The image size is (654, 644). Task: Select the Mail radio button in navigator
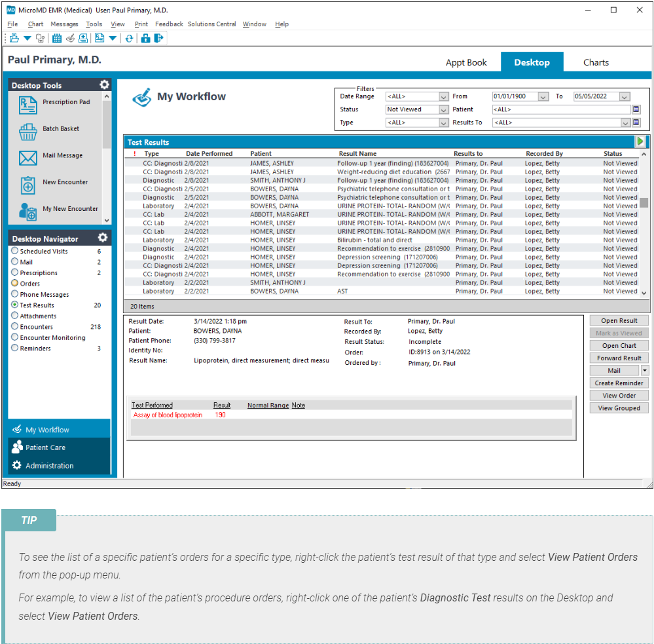click(14, 261)
